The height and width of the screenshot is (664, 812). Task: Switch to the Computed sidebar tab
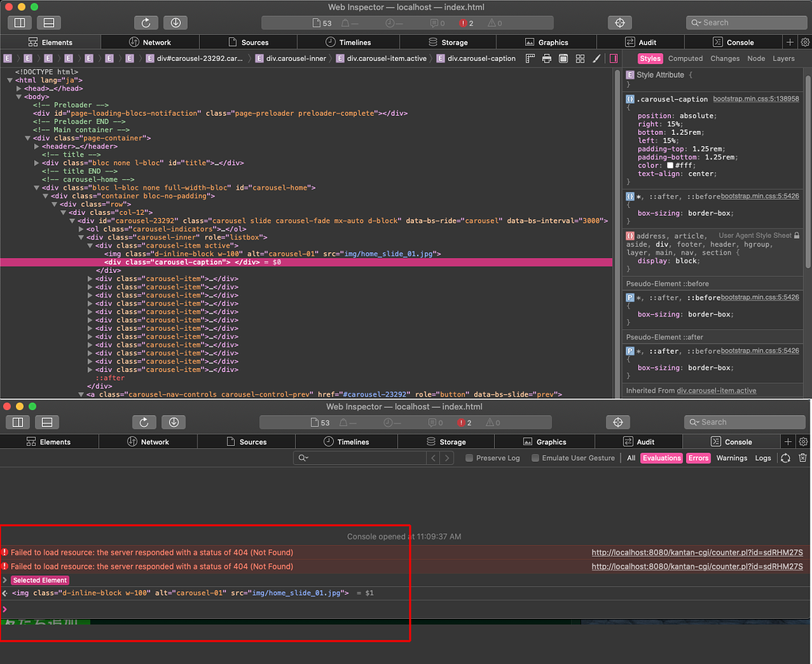(685, 59)
